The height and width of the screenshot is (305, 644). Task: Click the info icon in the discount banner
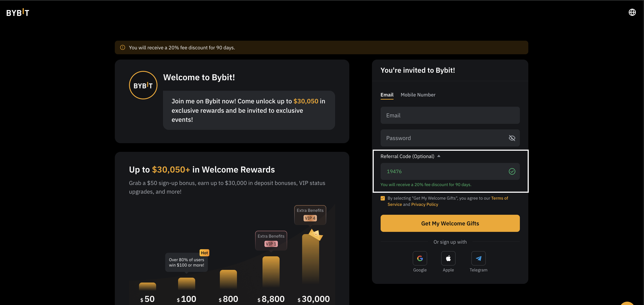click(123, 48)
